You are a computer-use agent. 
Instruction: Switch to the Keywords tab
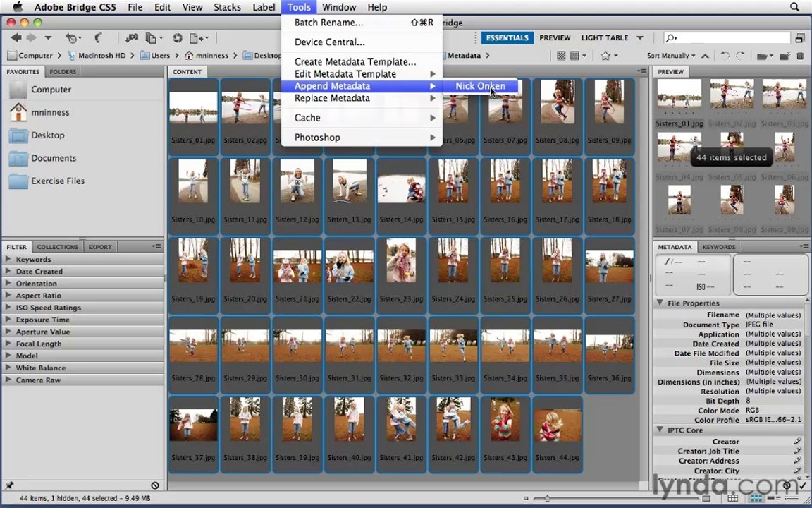coord(718,247)
